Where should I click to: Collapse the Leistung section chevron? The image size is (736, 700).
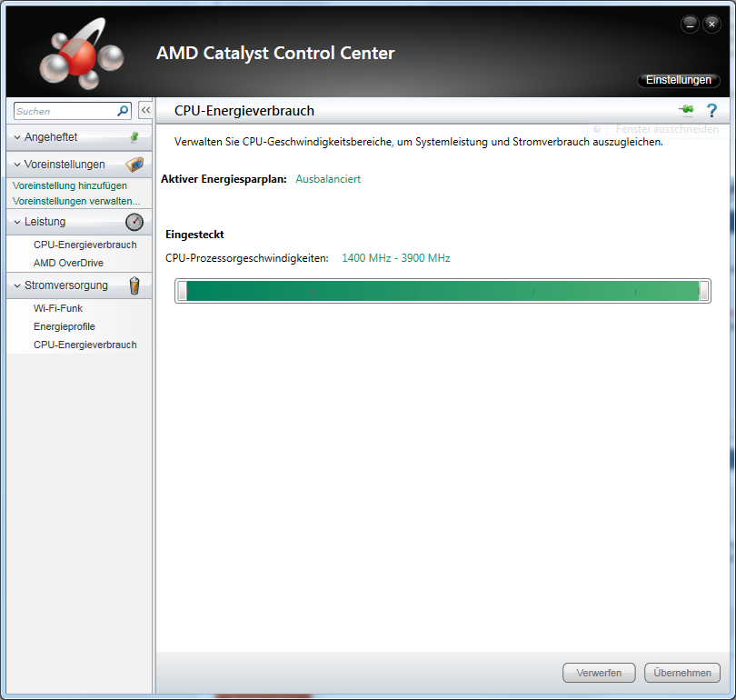point(17,222)
